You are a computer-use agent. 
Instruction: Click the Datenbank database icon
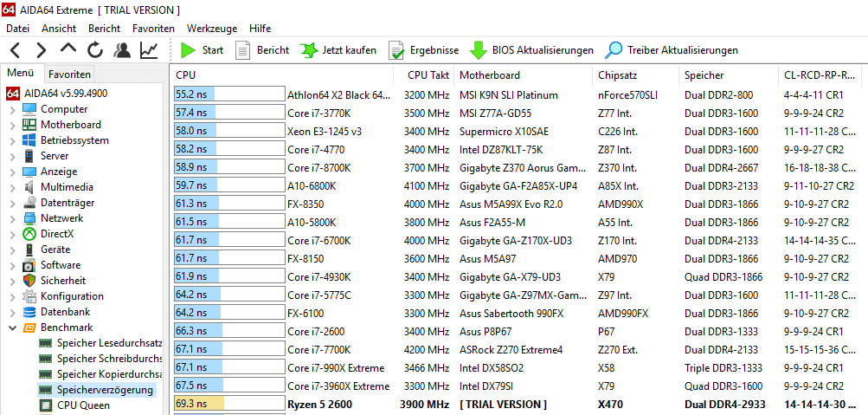pyautogui.click(x=29, y=312)
